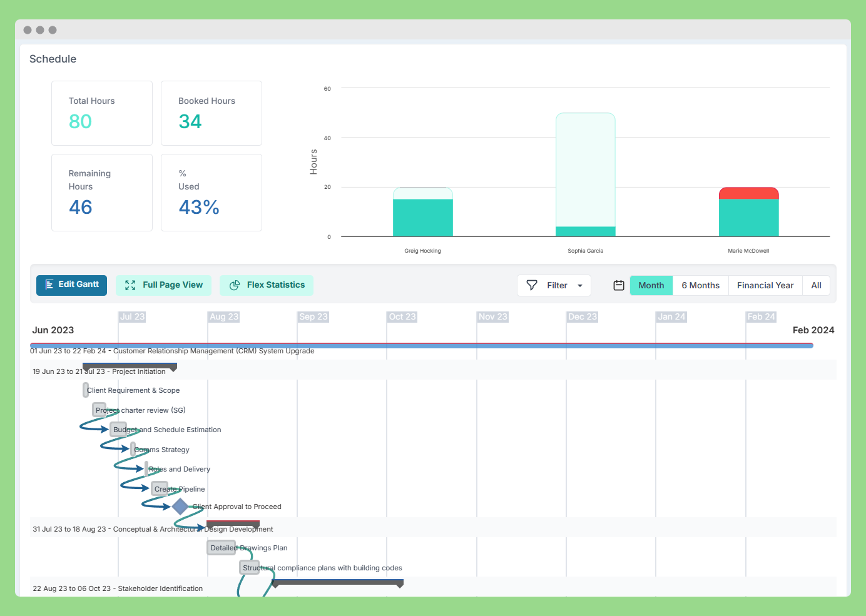Click the Booked Hours value 34
The width and height of the screenshot is (866, 616).
coord(190,121)
